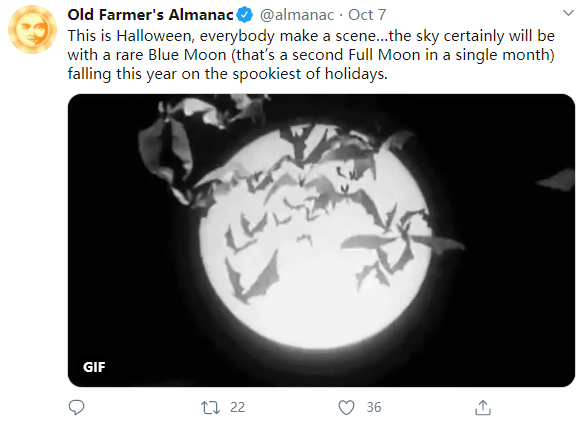Click the full moon in the GIF
This screenshot has width=582, height=423.
315,260
